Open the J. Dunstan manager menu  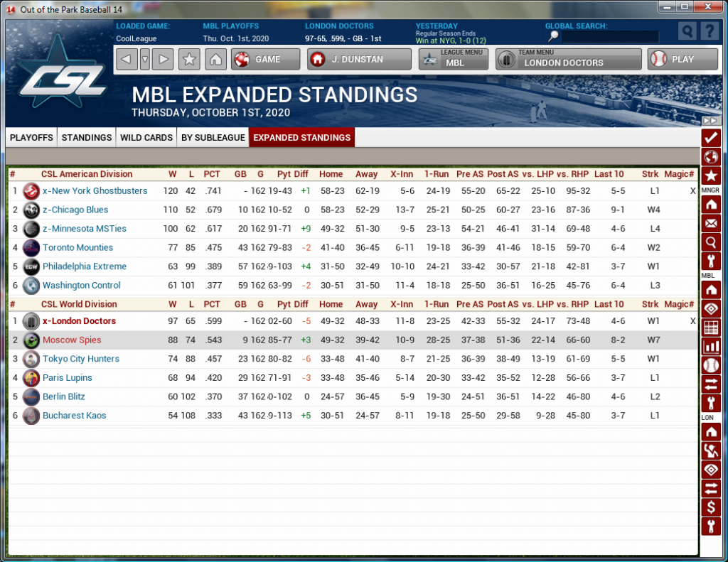(359, 60)
